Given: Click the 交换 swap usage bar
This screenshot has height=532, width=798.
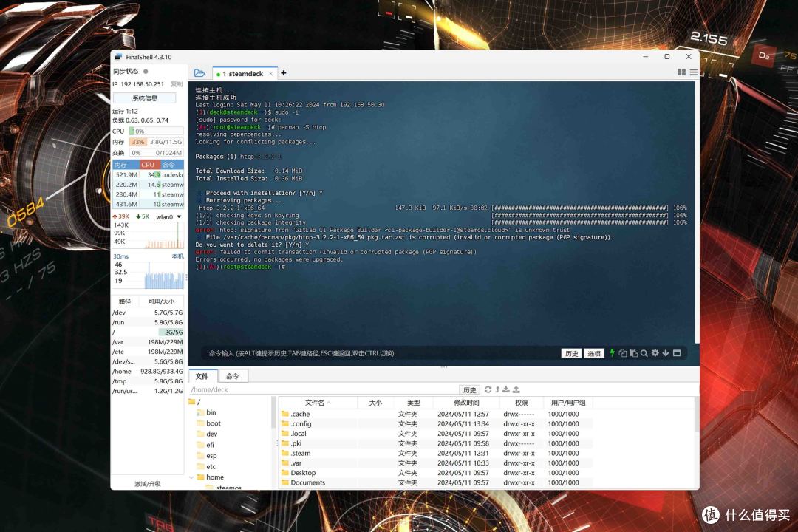Looking at the screenshot, I should (x=156, y=153).
